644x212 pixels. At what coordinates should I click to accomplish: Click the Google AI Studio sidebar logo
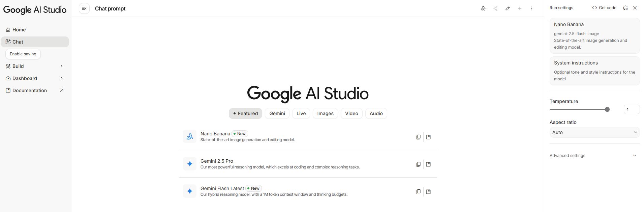35,9
